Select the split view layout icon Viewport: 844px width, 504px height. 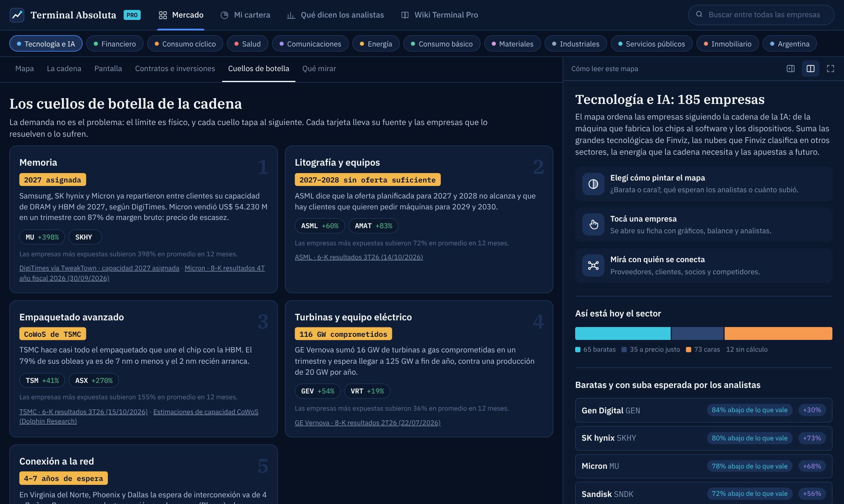[810, 68]
